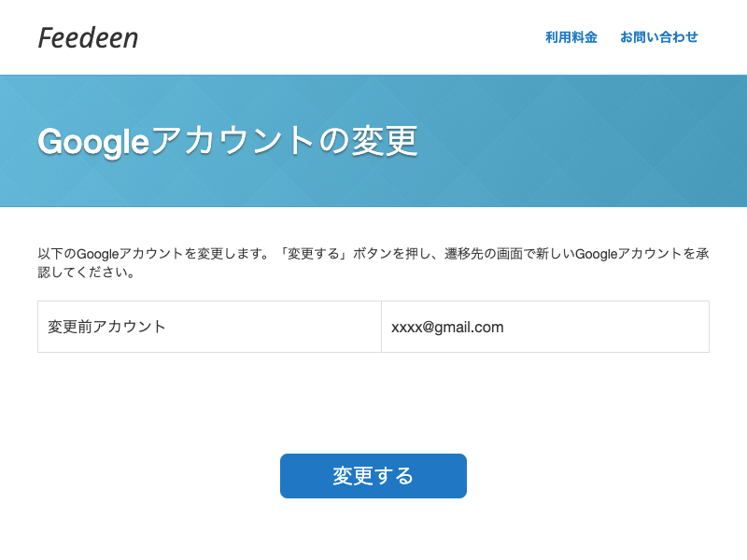Click the xxxx@gmail.com account cell

coord(545,327)
